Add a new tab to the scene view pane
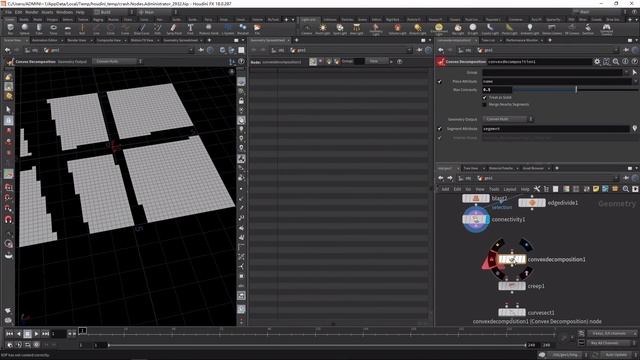The image size is (640, 360). 209,40
